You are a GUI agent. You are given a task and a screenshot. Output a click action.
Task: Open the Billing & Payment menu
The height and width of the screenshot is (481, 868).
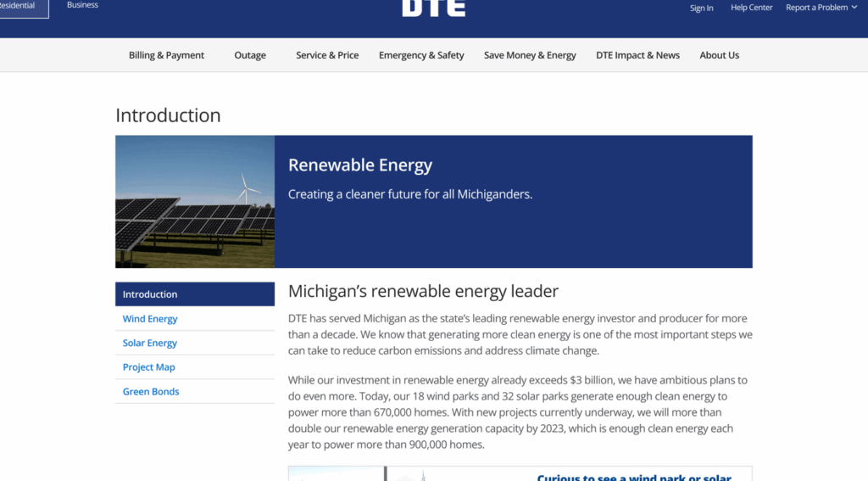point(166,55)
